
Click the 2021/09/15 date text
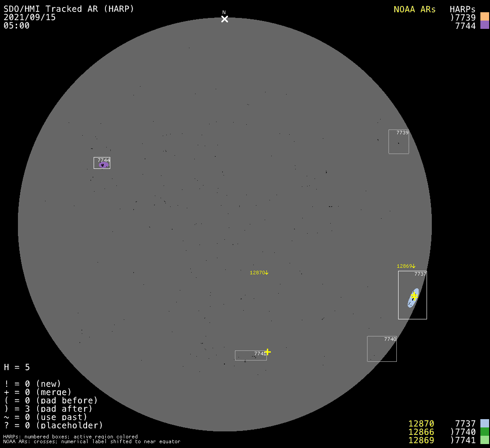coord(30,17)
